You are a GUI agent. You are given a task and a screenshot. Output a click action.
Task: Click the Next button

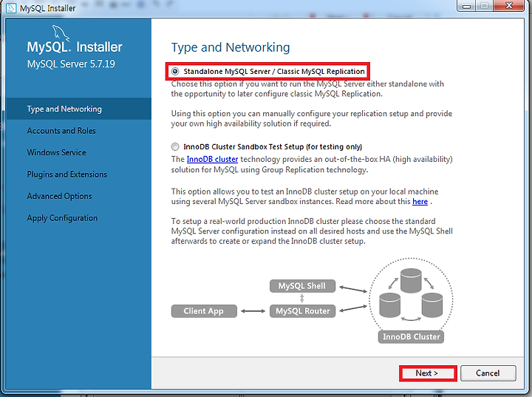point(428,373)
